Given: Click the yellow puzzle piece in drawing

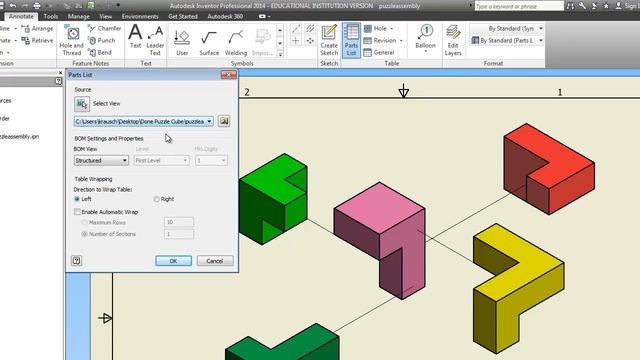Looking at the screenshot, I should 518,288.
